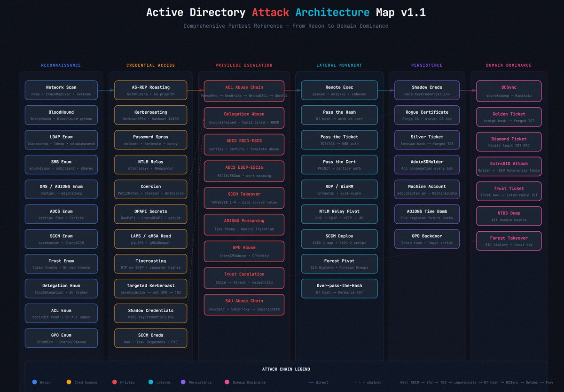Expand the Forest Takeover entry
Image resolution: width=564 pixels, height=392 pixels.
point(509,241)
